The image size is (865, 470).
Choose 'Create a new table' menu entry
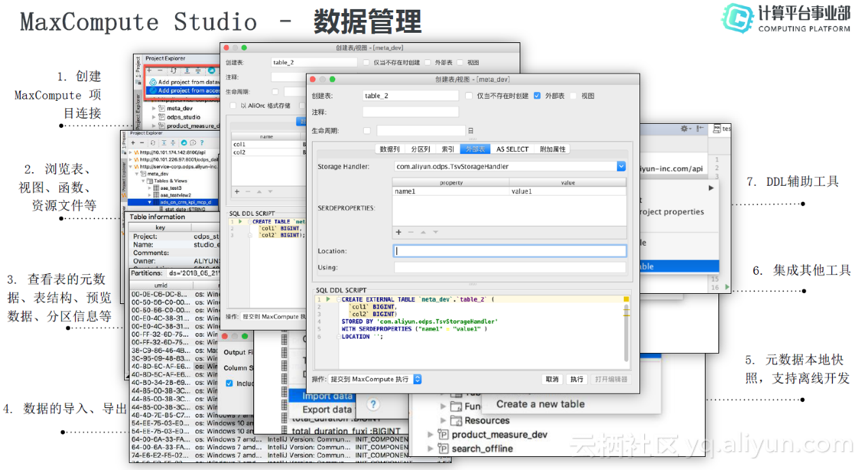click(540, 404)
